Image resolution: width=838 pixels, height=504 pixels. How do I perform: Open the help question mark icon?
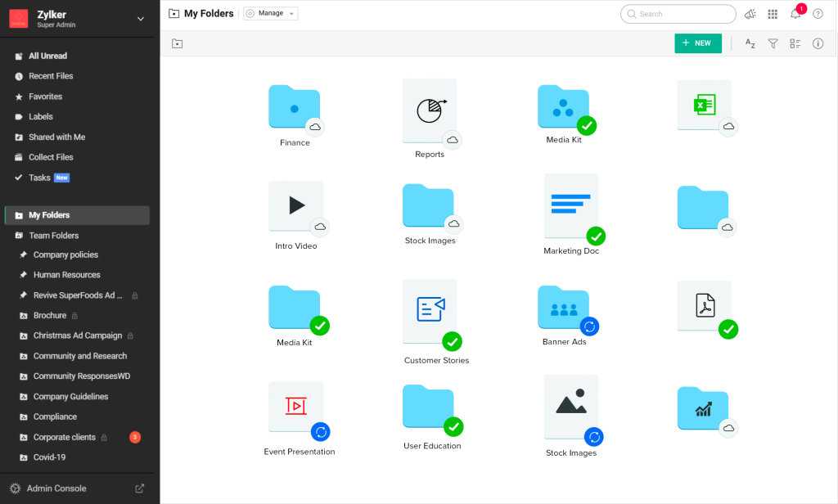coord(818,14)
